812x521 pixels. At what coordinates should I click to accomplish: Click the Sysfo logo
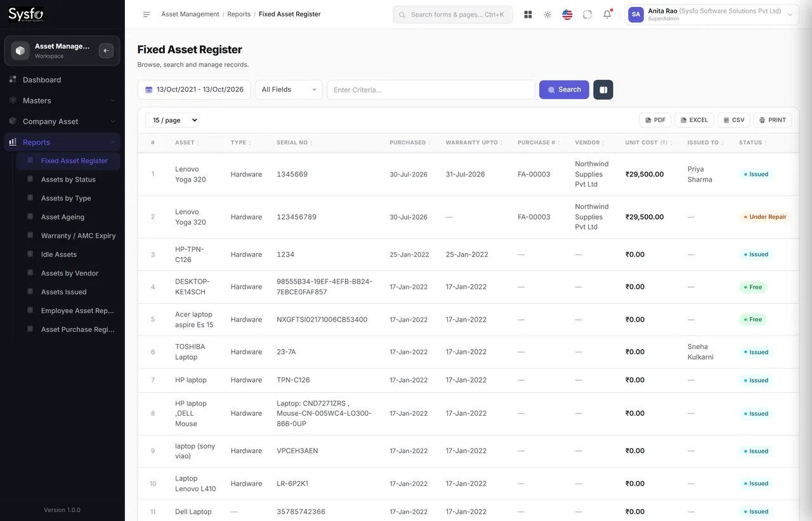click(x=26, y=14)
